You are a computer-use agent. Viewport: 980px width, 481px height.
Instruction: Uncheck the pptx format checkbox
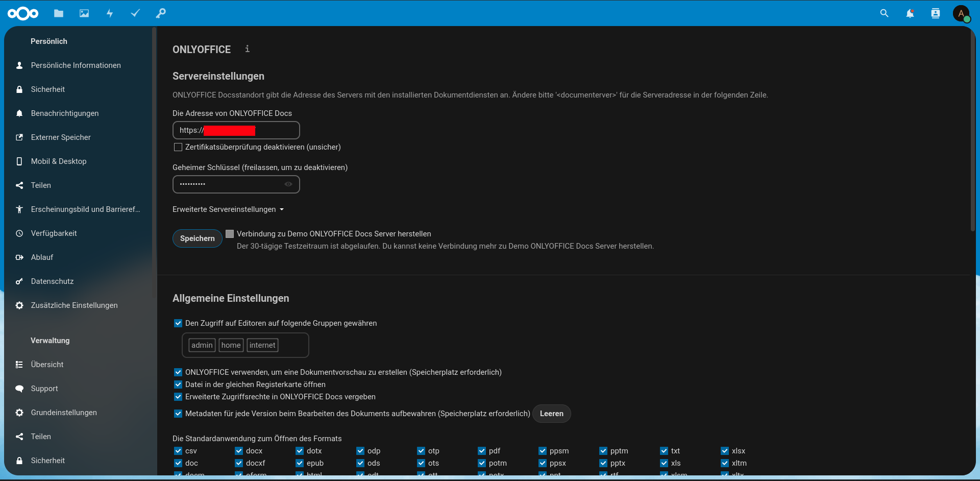(603, 463)
